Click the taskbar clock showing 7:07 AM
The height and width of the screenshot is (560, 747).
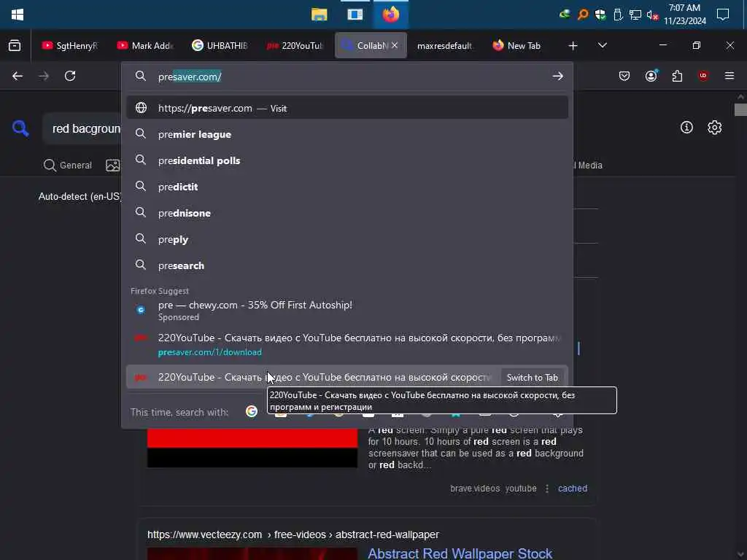[x=684, y=15]
